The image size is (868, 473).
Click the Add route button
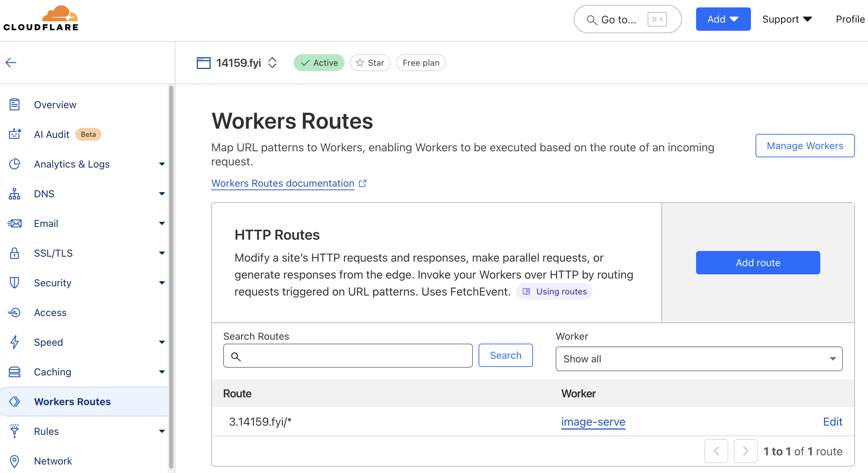tap(758, 263)
